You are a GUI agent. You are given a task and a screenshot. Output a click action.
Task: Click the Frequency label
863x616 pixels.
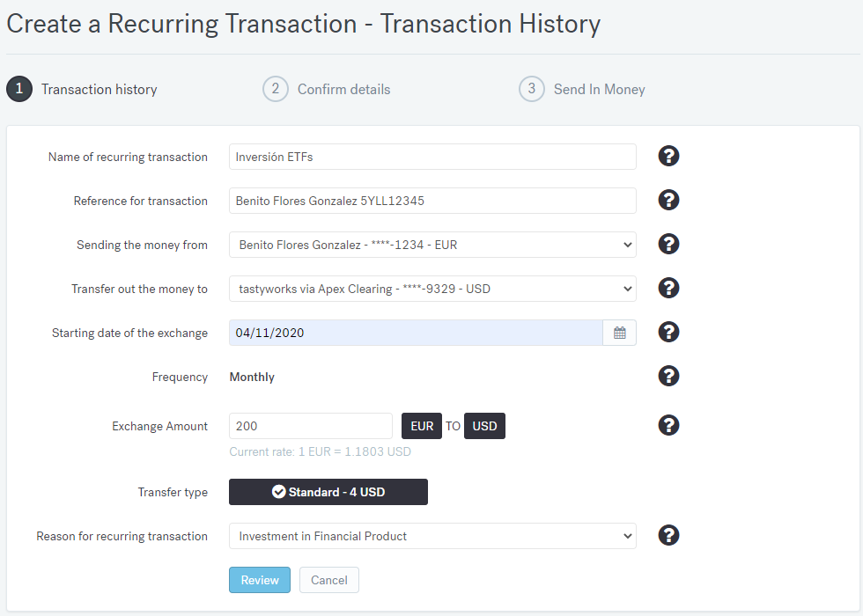180,377
